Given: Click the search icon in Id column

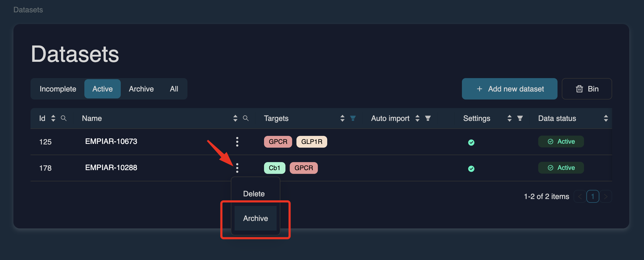Looking at the screenshot, I should click(x=63, y=118).
